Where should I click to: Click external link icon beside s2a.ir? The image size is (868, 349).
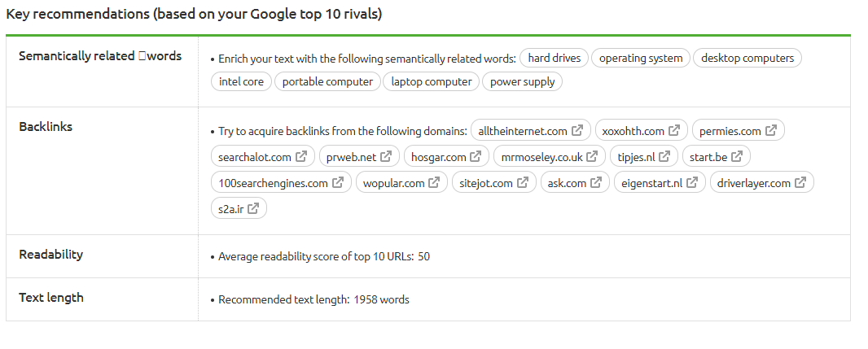click(253, 208)
